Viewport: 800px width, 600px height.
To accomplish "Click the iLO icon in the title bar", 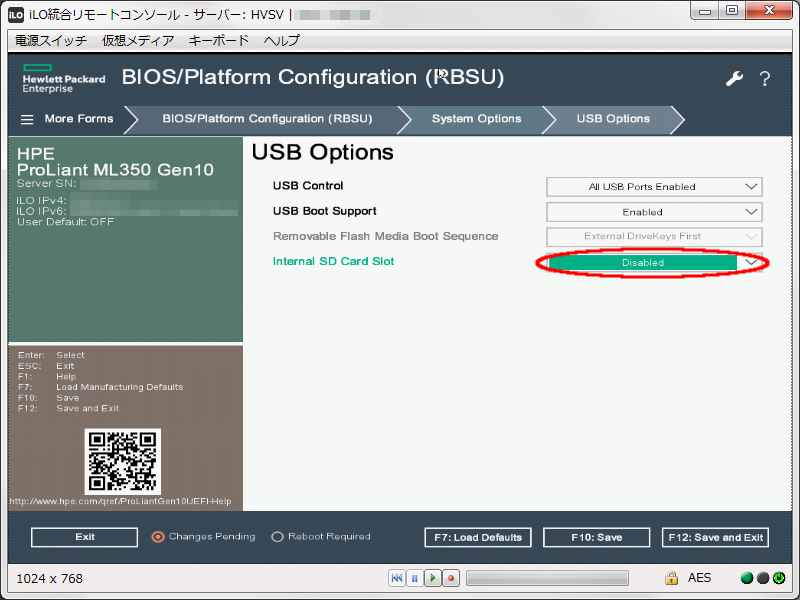I will point(16,15).
